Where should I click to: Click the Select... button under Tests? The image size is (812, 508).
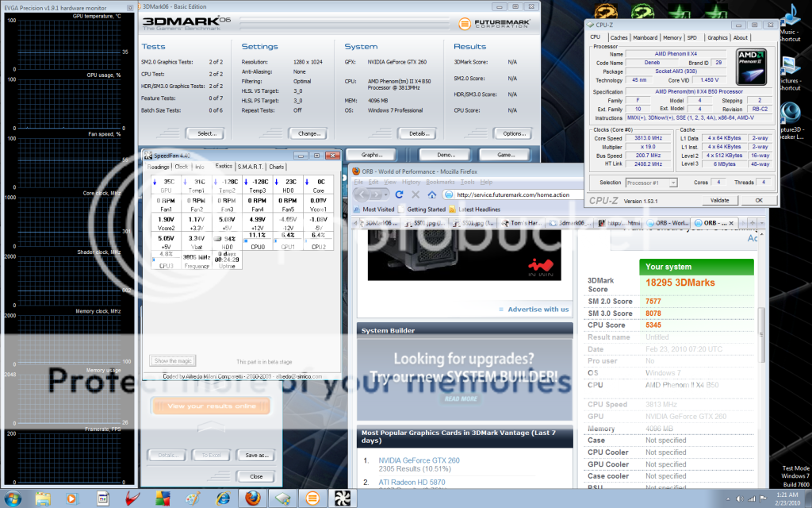click(x=204, y=133)
